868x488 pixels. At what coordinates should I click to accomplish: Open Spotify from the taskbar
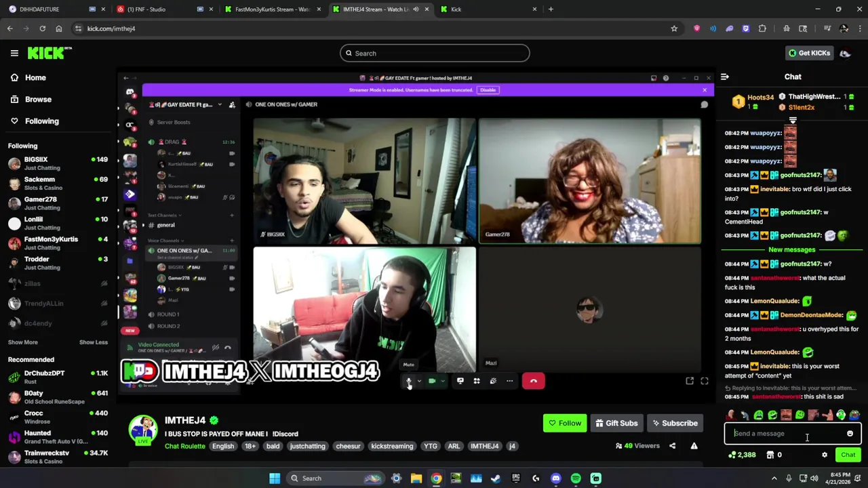[x=576, y=479]
